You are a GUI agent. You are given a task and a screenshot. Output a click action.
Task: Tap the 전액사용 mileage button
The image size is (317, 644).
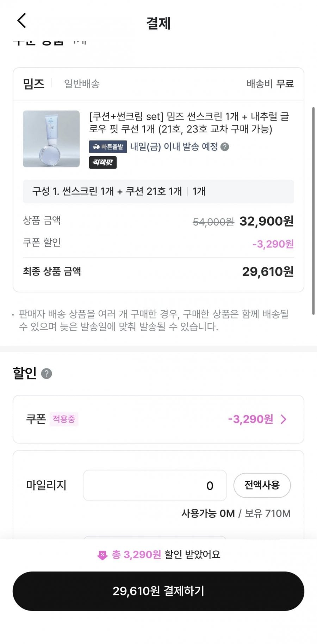(x=262, y=485)
